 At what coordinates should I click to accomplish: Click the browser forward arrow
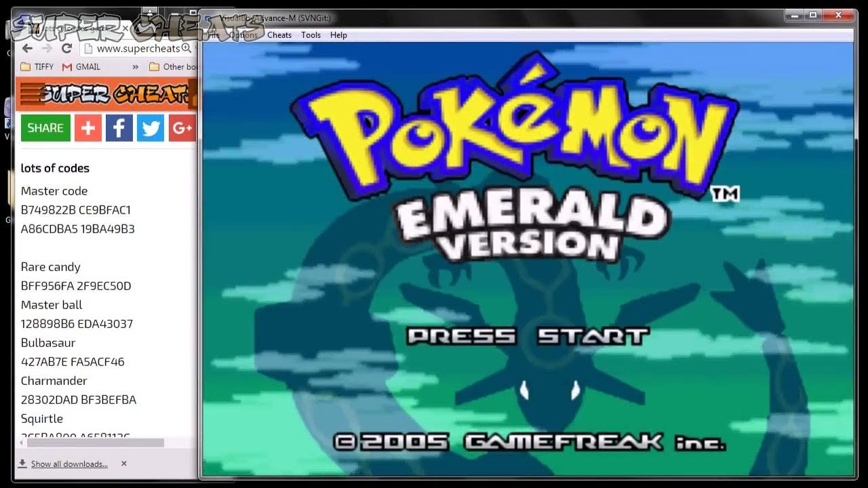pyautogui.click(x=47, y=48)
